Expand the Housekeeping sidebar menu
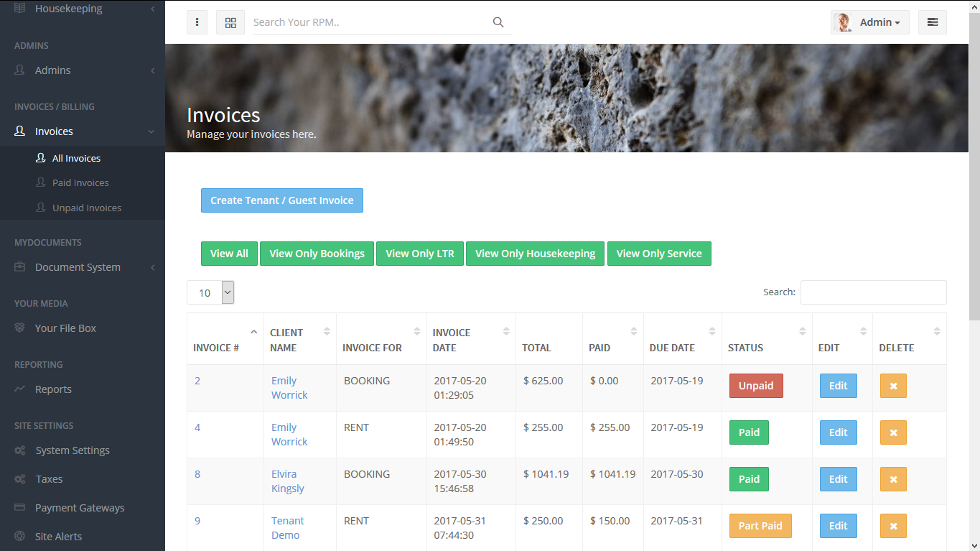980x551 pixels. click(x=83, y=9)
